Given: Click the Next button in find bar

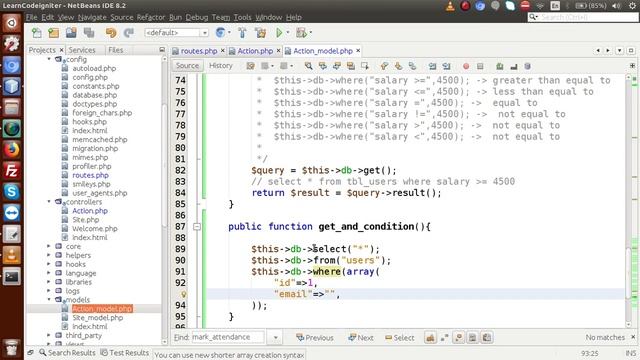Looking at the screenshot, I should point(361,338).
